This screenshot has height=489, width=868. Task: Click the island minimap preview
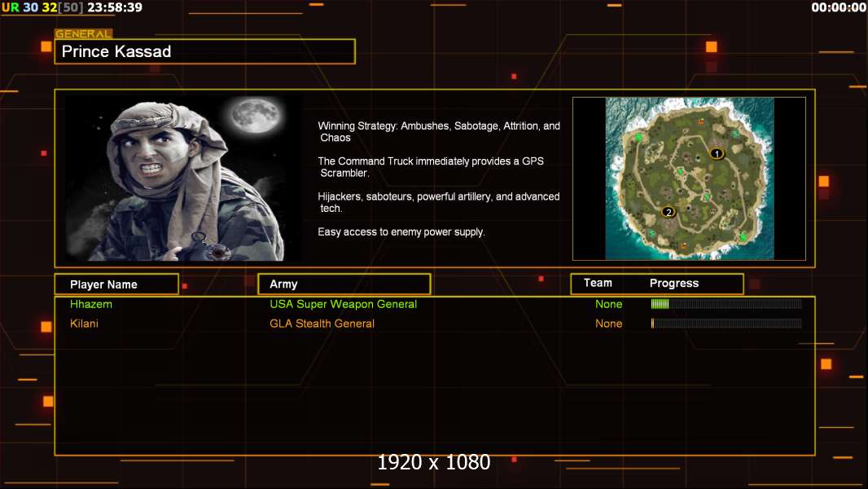(689, 178)
